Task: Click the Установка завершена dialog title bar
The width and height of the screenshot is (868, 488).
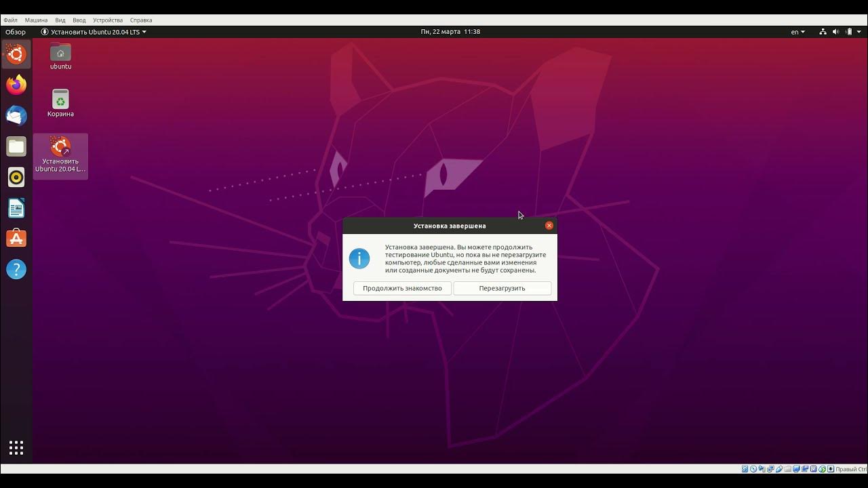Action: pos(450,226)
